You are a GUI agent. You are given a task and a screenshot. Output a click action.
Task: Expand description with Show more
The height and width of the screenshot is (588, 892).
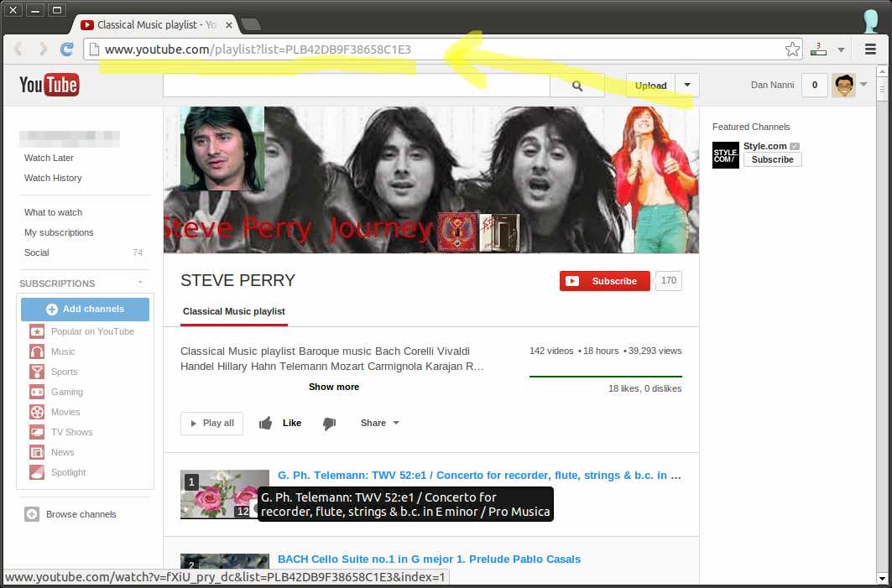pyautogui.click(x=334, y=388)
